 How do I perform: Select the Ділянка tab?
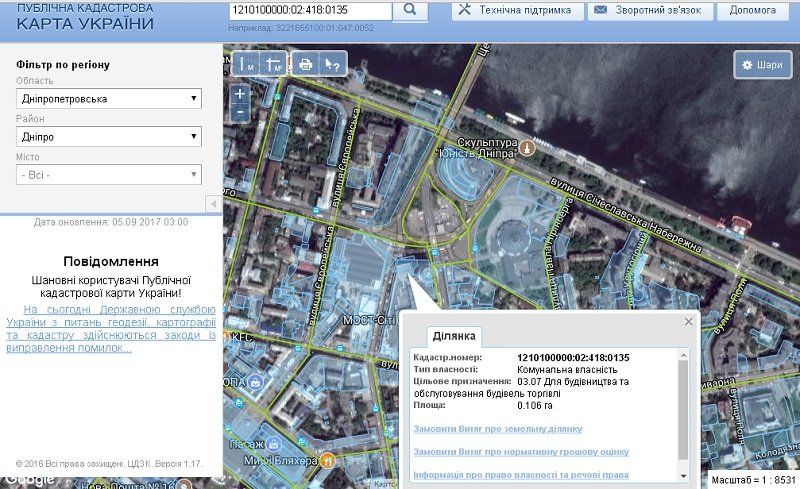point(454,336)
